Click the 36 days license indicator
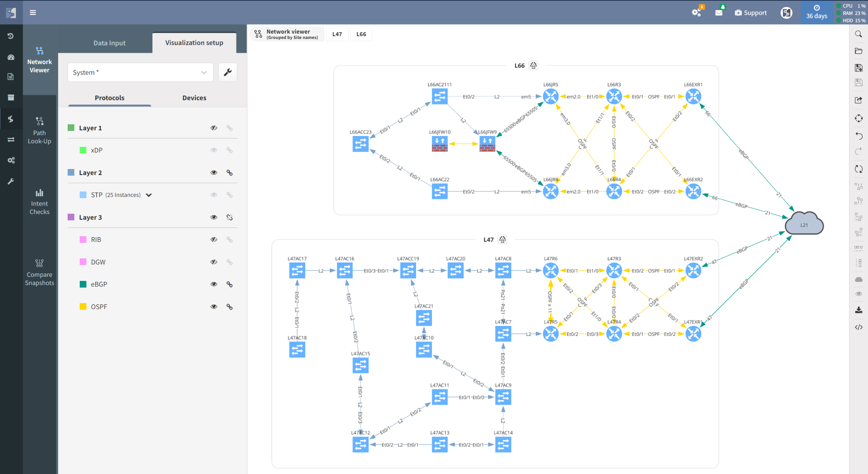The image size is (868, 474). [x=817, y=12]
